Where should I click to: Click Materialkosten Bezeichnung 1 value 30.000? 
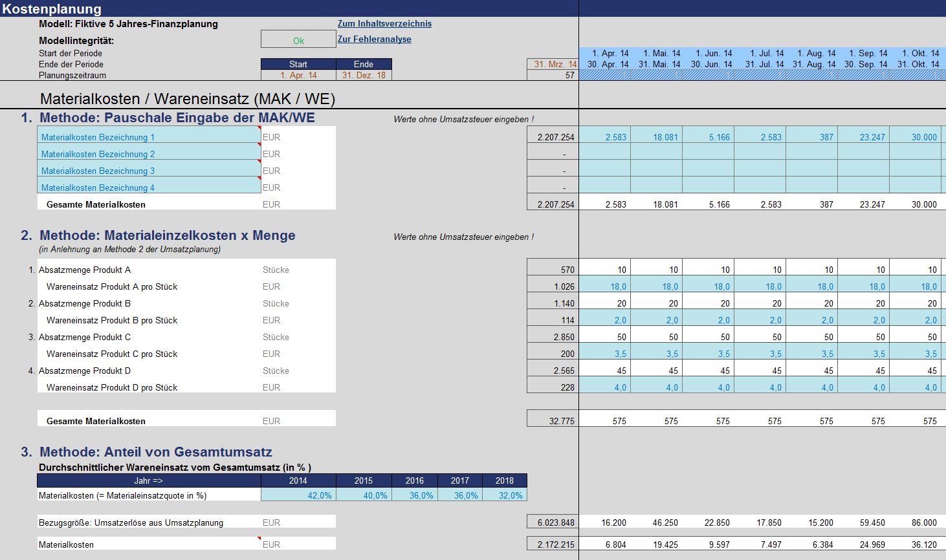click(x=915, y=136)
